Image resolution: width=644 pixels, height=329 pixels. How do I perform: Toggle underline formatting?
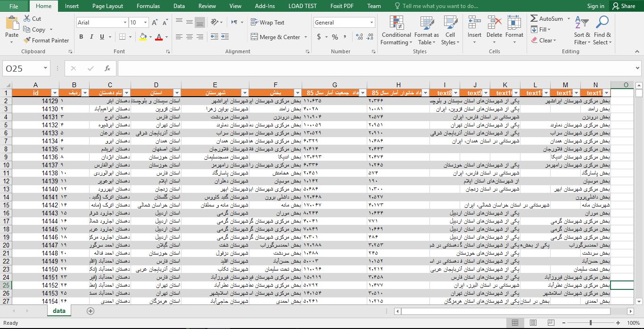point(101,37)
